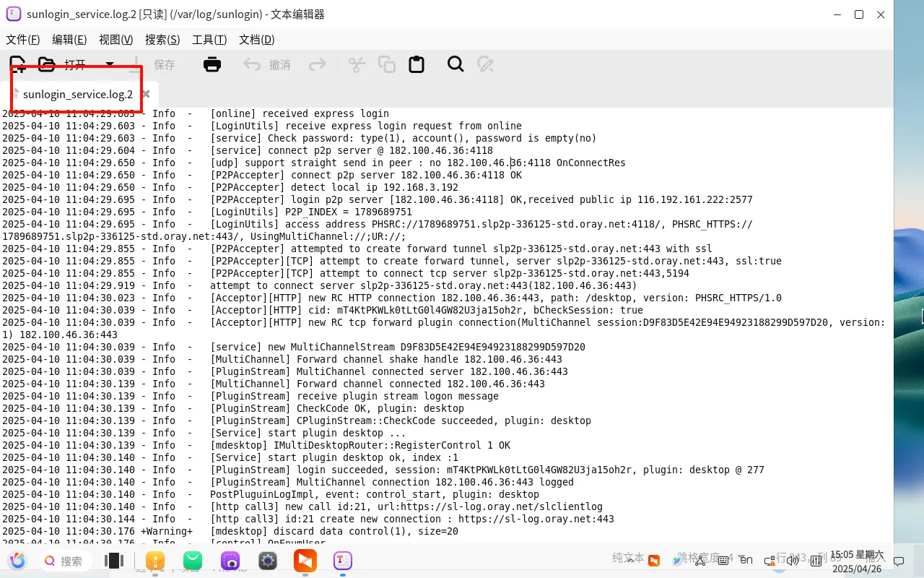Click the text editor icon in taskbar
Screen dimensions: 924x578
[x=343, y=560]
